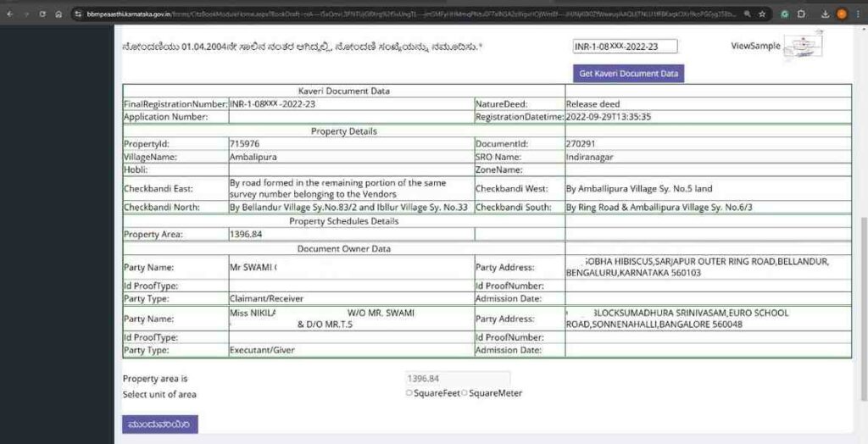The image size is (868, 444).
Task: Open the three-dot browser menu
Action: click(x=858, y=14)
